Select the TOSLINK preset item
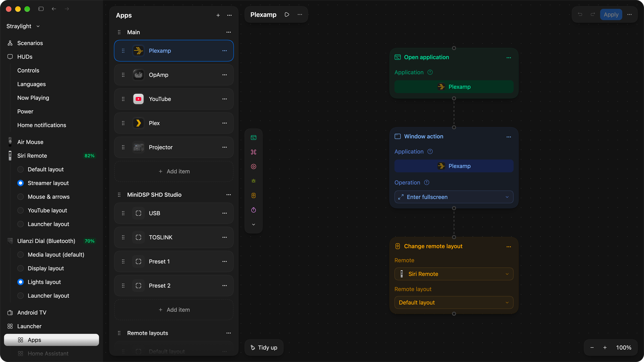644x362 pixels. 174,238
